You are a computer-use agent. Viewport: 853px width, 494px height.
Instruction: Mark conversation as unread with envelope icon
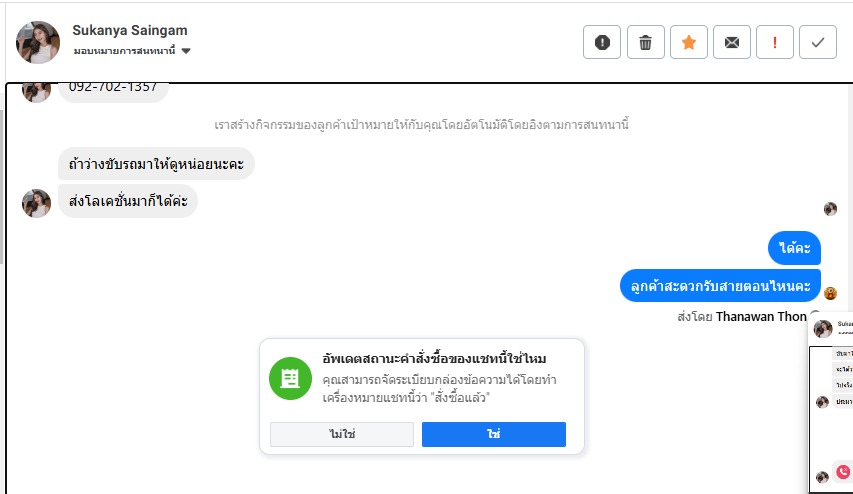click(732, 42)
